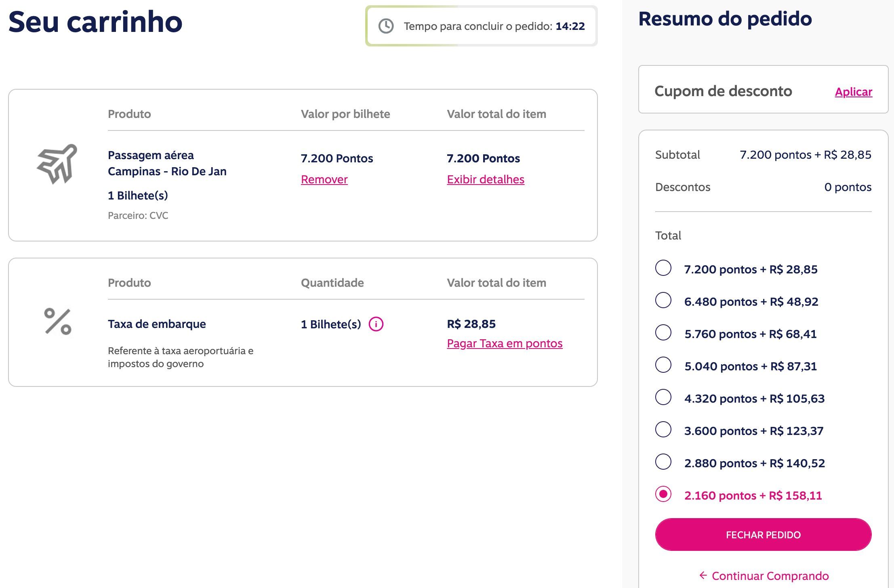
Task: Choose 6.480 pontos + R$ 48,92 option
Action: (x=663, y=300)
